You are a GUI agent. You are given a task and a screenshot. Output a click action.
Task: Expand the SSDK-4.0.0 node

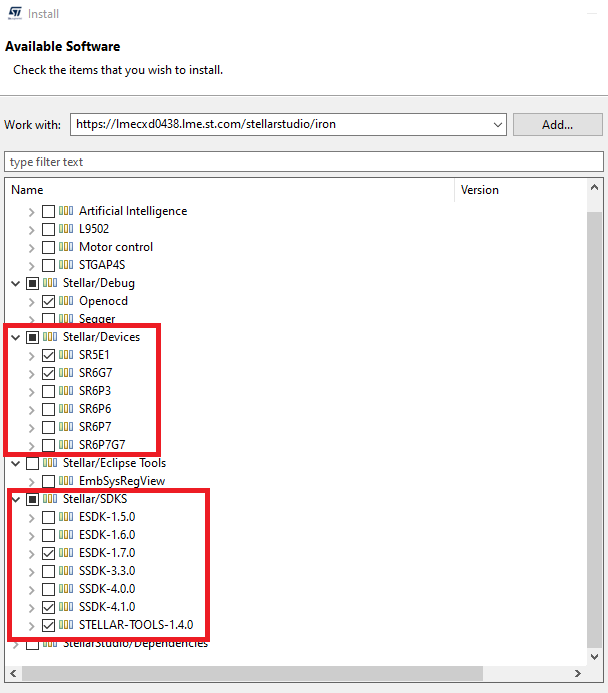pyautogui.click(x=31, y=590)
